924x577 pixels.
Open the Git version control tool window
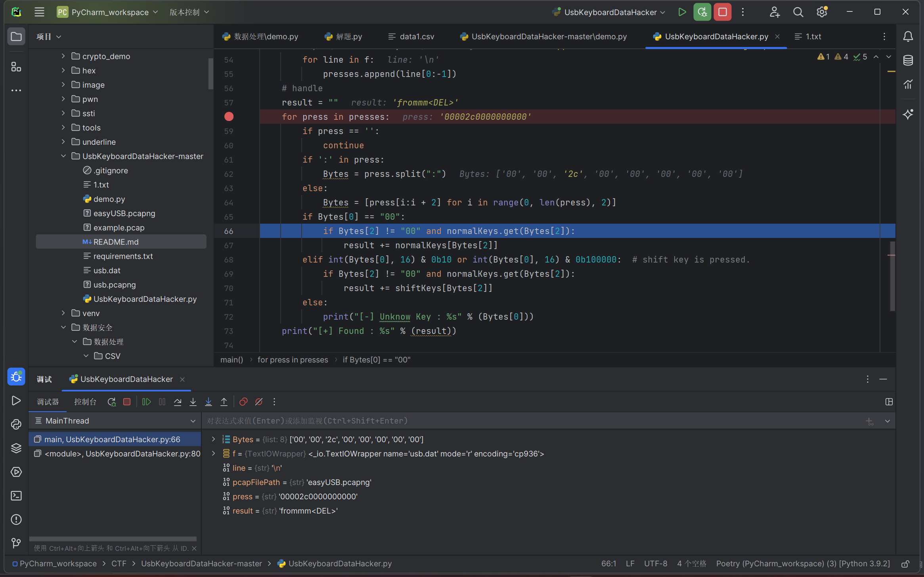click(x=16, y=543)
